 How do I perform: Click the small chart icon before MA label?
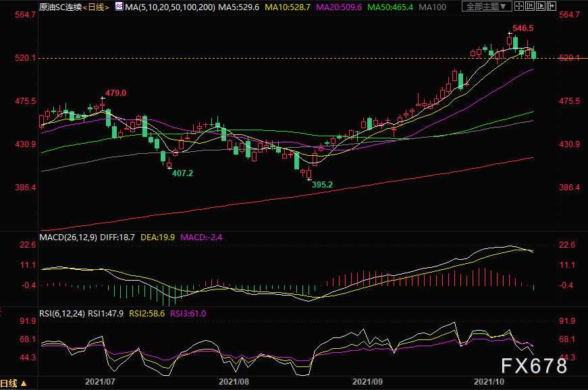(x=119, y=7)
